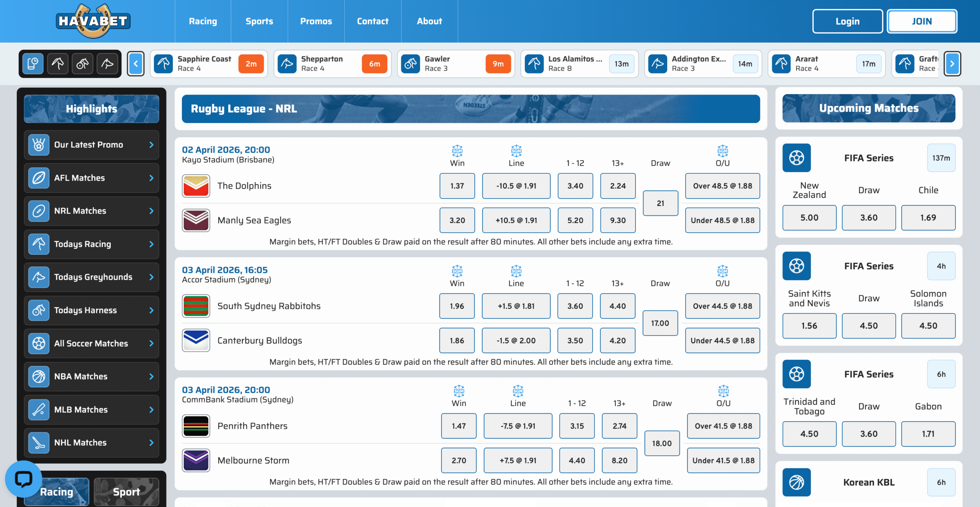This screenshot has height=507, width=980.
Task: Click the Dolphins team jersey icon
Action: 196,186
